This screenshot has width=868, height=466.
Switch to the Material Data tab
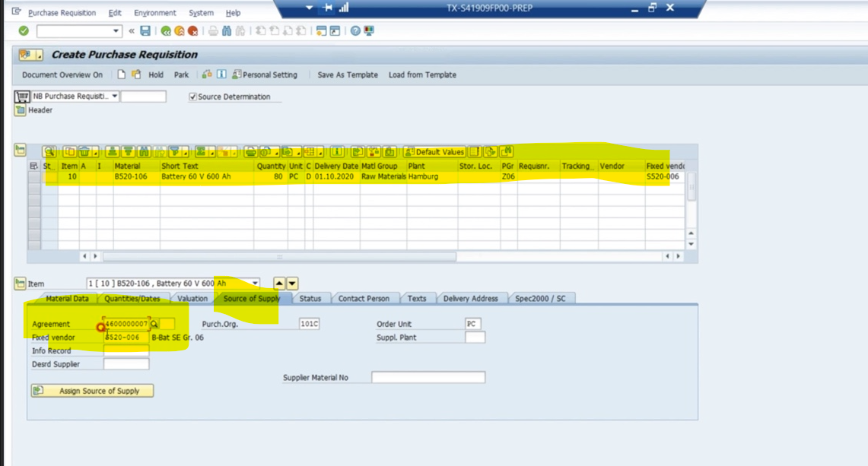(67, 298)
